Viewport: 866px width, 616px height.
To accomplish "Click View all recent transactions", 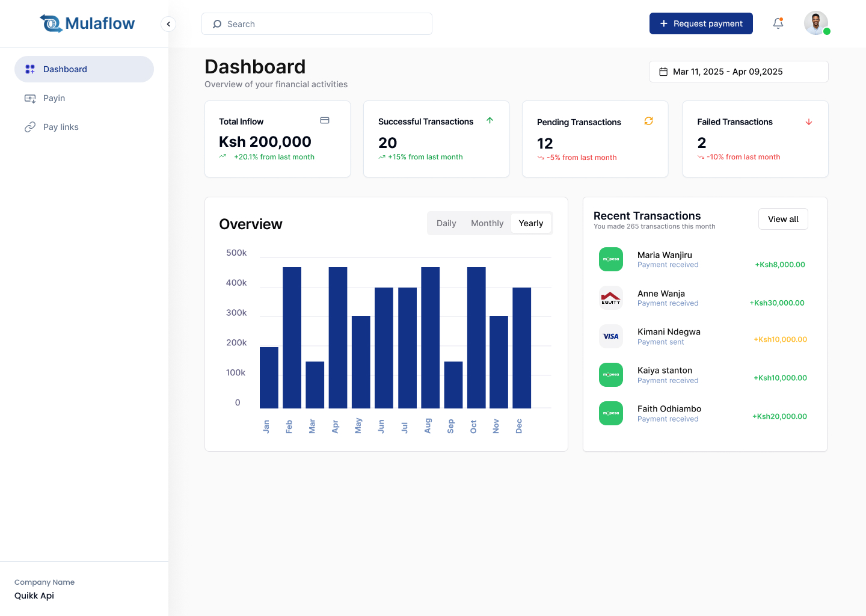I will [x=783, y=219].
